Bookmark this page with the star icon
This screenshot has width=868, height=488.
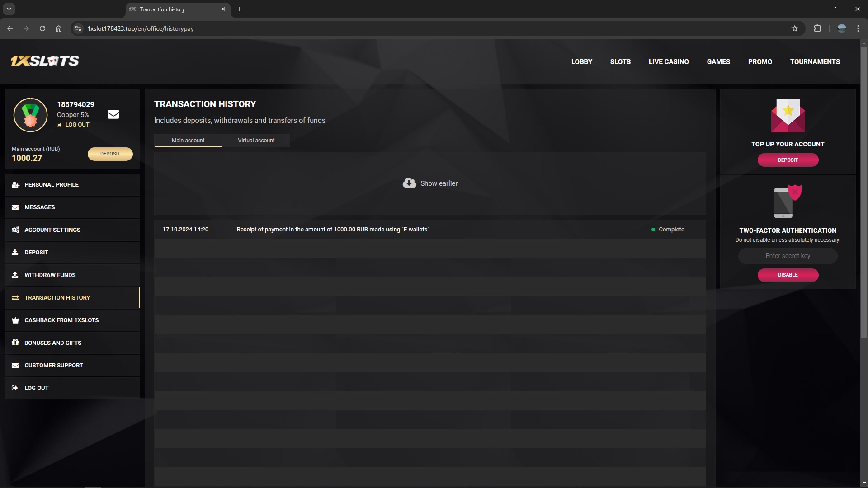[x=795, y=28]
